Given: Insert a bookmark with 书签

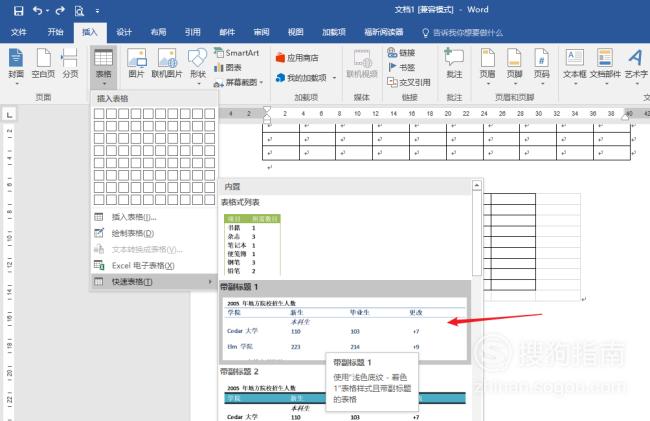Looking at the screenshot, I should [401, 67].
